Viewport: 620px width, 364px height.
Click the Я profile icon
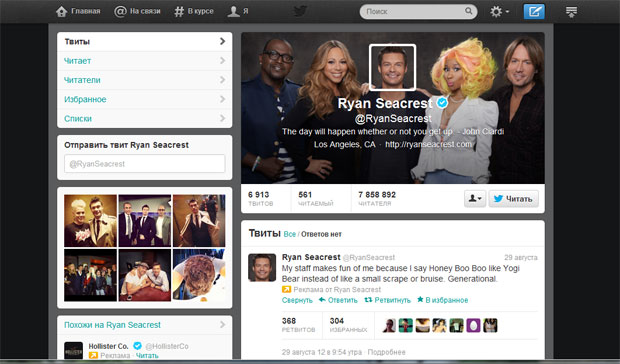pos(238,11)
